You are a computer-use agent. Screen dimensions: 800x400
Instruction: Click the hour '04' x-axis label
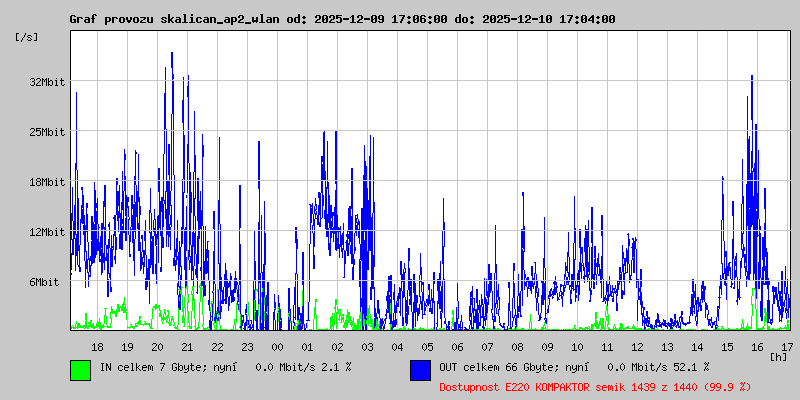coord(397,347)
